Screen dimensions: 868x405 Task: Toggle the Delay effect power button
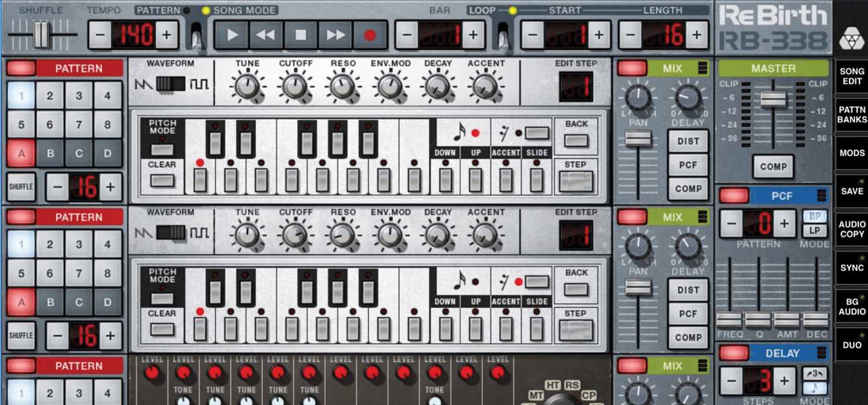point(734,353)
